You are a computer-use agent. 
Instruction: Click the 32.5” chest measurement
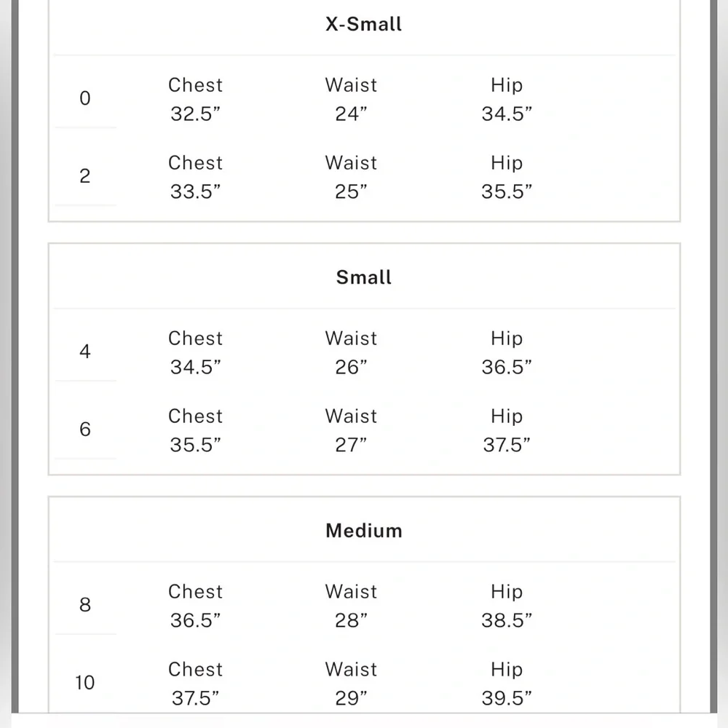(x=195, y=114)
